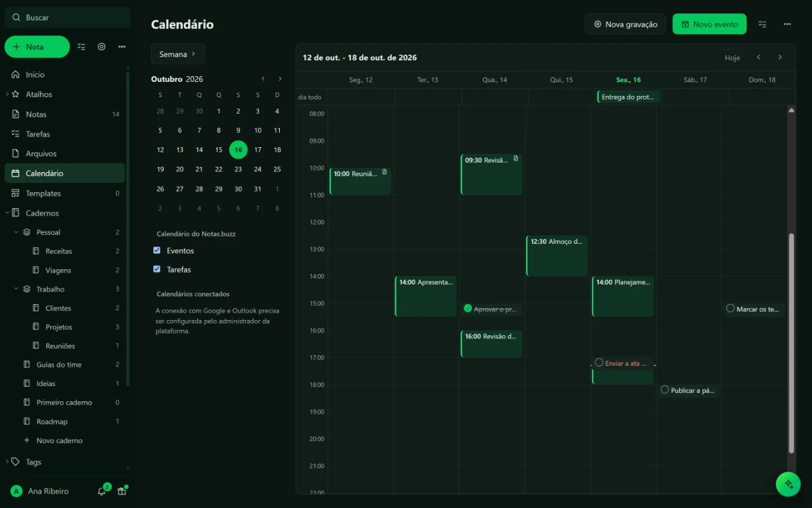Image resolution: width=812 pixels, height=508 pixels.
Task: Click the note icon on 10:00 Reunião event
Action: (384, 172)
